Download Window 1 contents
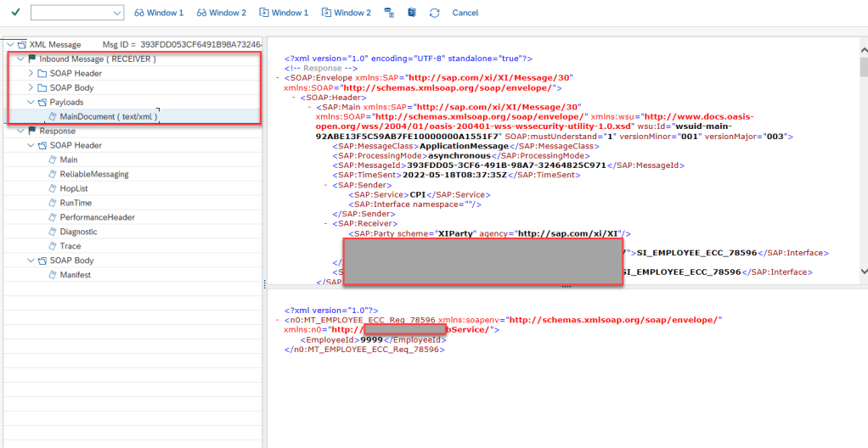Viewport: 868px width, 448px height. pos(284,13)
